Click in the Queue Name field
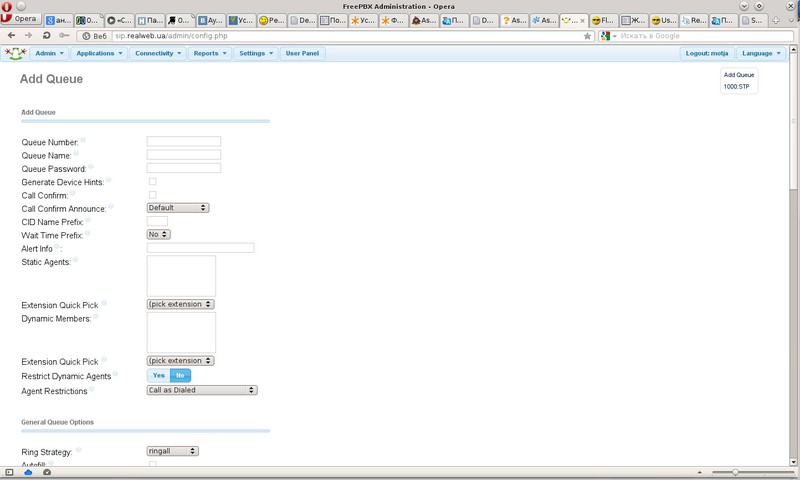This screenshot has width=800, height=480. (184, 155)
